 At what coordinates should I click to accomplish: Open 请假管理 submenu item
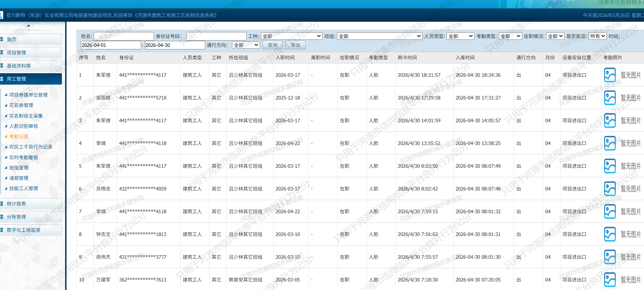19,178
